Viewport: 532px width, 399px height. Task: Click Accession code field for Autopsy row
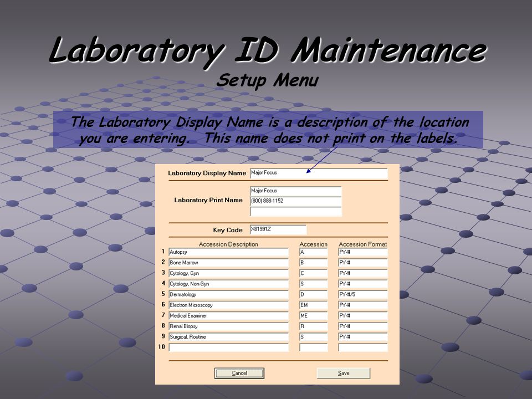[314, 253]
